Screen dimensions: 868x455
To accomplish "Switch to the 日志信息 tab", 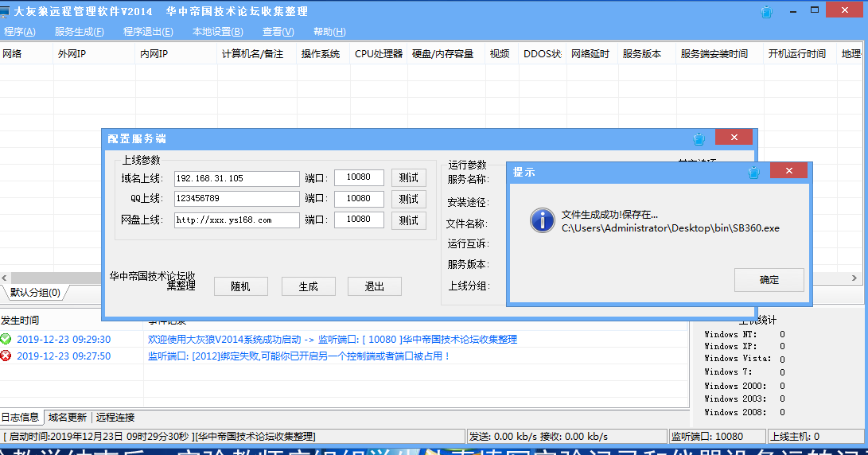I will click(21, 418).
